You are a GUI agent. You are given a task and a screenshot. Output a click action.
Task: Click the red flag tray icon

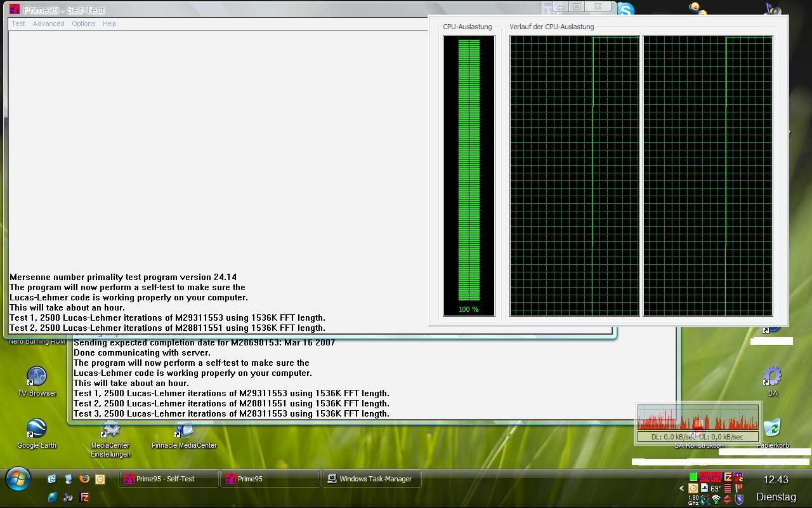739,488
